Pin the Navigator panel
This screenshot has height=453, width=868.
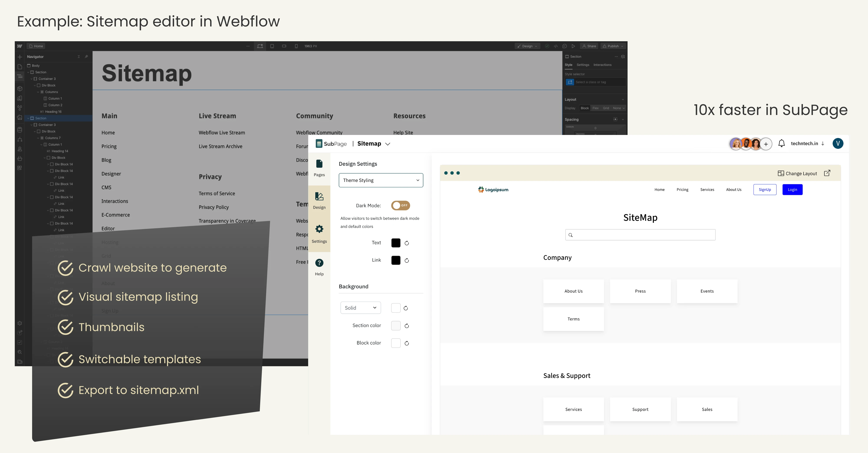point(86,57)
